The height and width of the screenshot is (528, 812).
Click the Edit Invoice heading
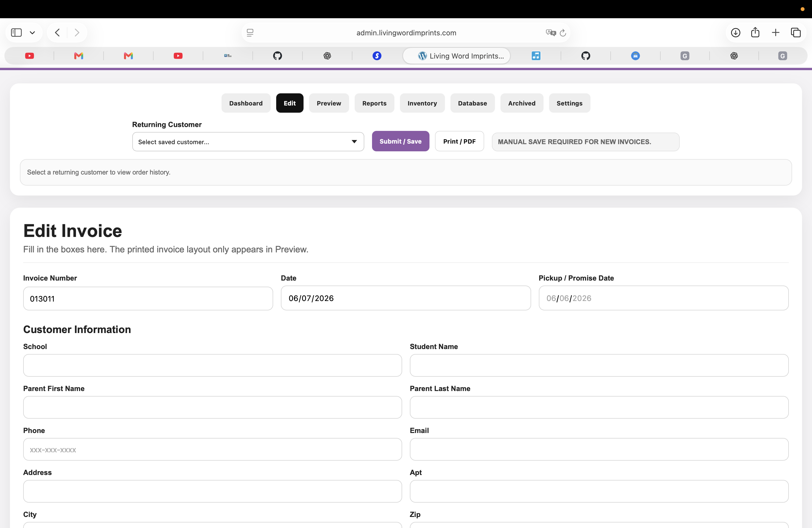click(x=73, y=231)
